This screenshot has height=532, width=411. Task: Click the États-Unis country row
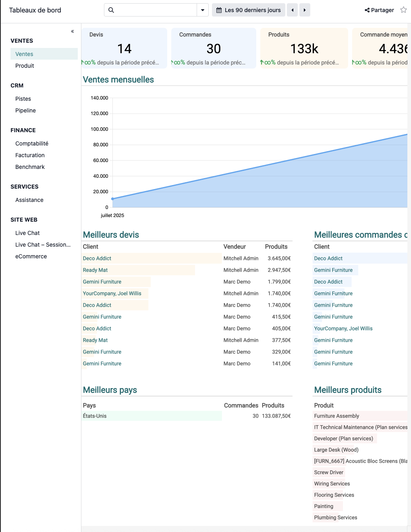(x=95, y=416)
